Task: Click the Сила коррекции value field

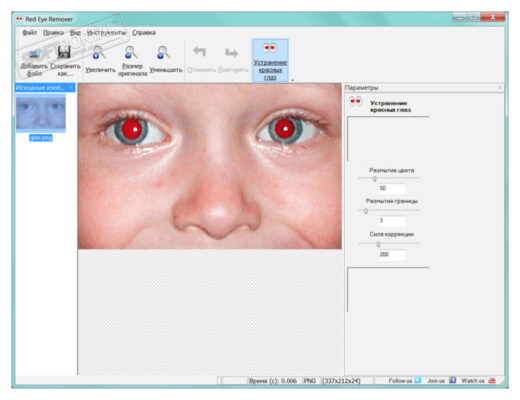Action: [392, 255]
